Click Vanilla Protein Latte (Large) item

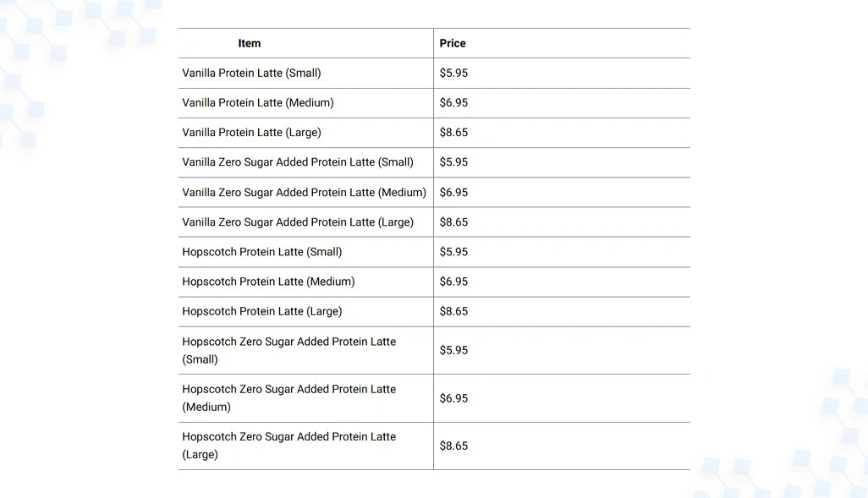coord(251,133)
